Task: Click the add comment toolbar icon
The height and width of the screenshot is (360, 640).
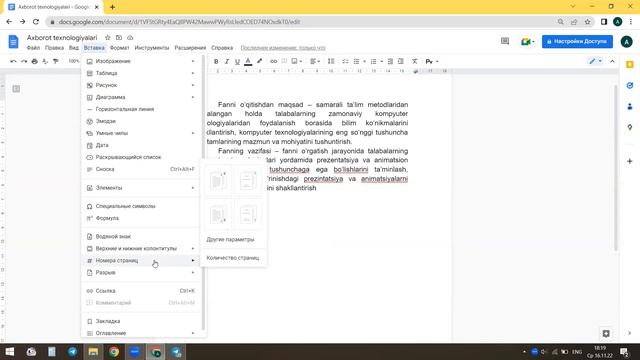Action: pyautogui.click(x=284, y=61)
